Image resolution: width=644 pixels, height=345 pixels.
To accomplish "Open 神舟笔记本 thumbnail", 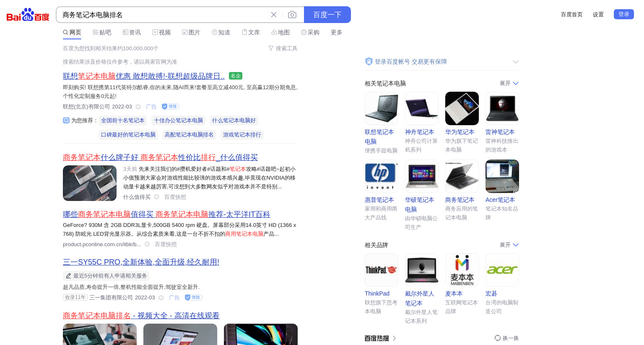I will [x=422, y=108].
